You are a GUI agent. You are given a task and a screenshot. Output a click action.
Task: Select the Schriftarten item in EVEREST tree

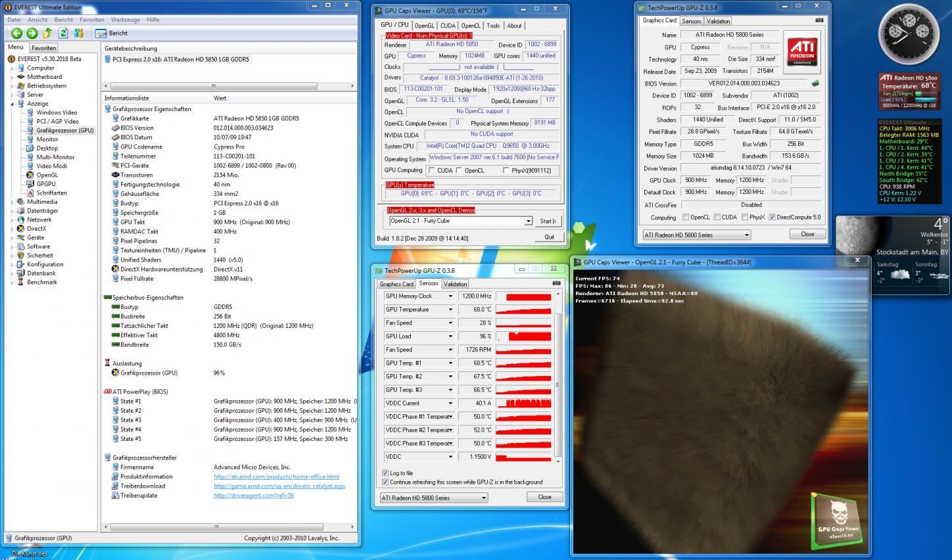click(51, 193)
